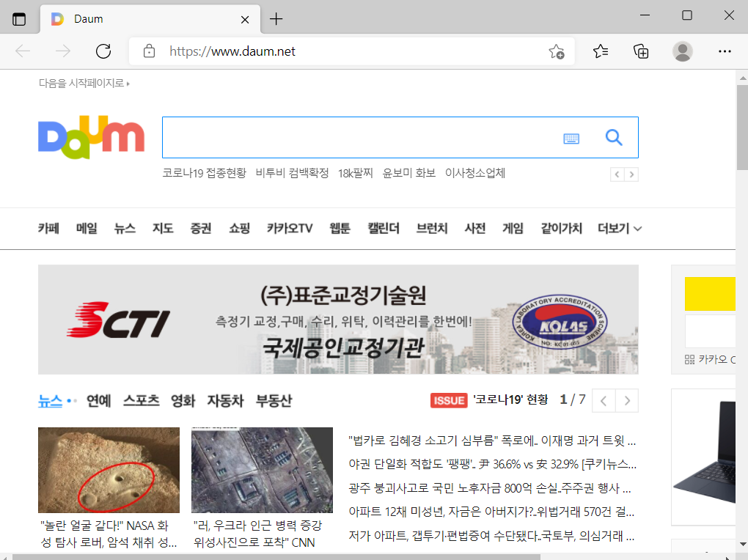
Task: Open NASA 화성 탐사 로버 article caption
Action: click(109, 534)
